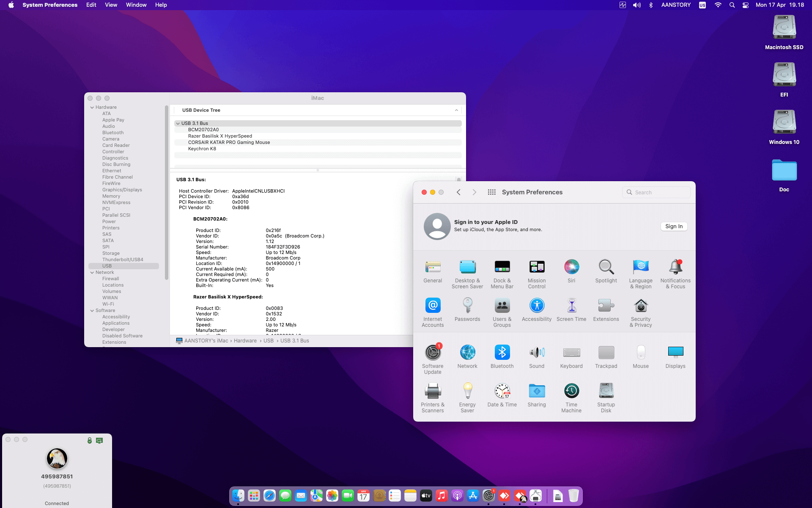
Task: Open the View menu
Action: click(111, 5)
